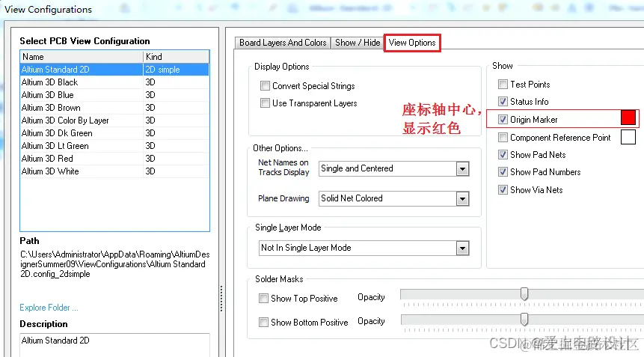This screenshot has height=357, width=644.
Task: Pick the red Origin Marker color swatch
Action: pos(628,118)
